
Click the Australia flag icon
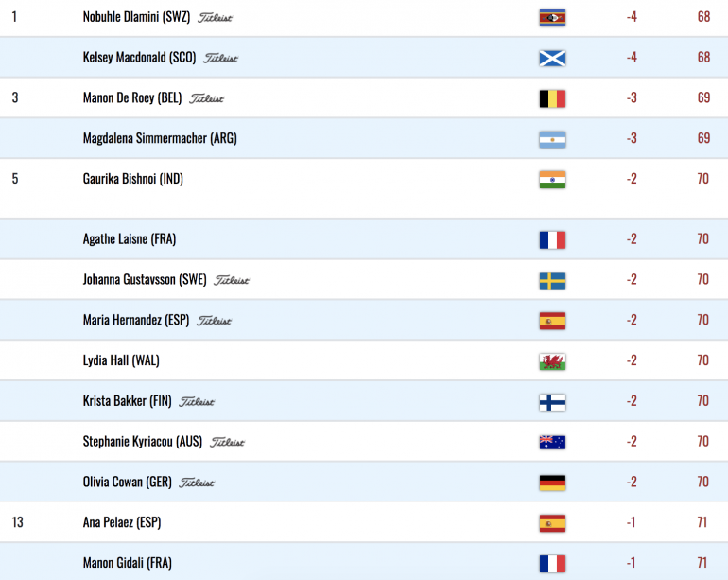tap(552, 442)
